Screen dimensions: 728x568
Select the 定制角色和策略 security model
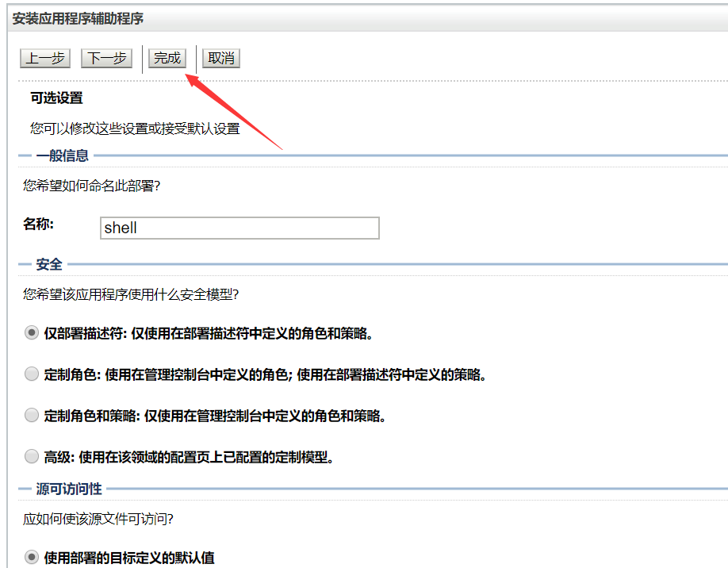[x=31, y=414]
